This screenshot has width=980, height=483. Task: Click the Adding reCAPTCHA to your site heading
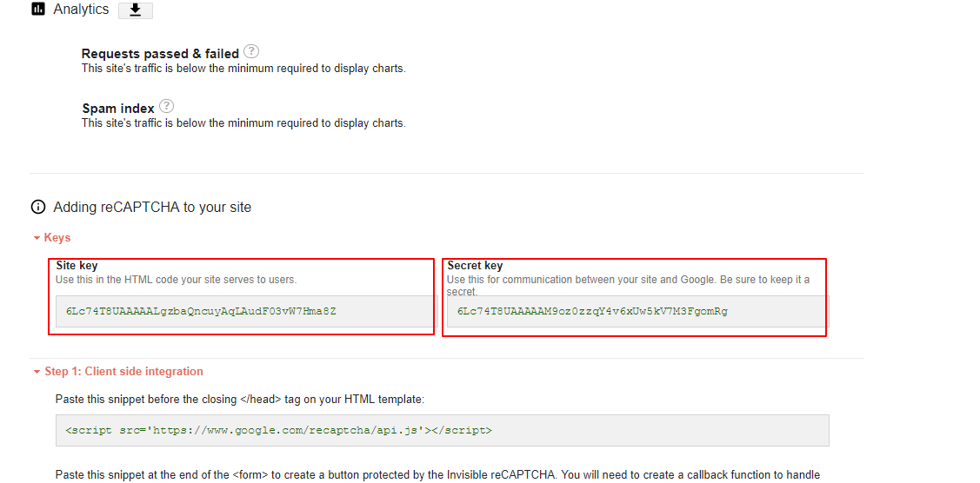152,207
